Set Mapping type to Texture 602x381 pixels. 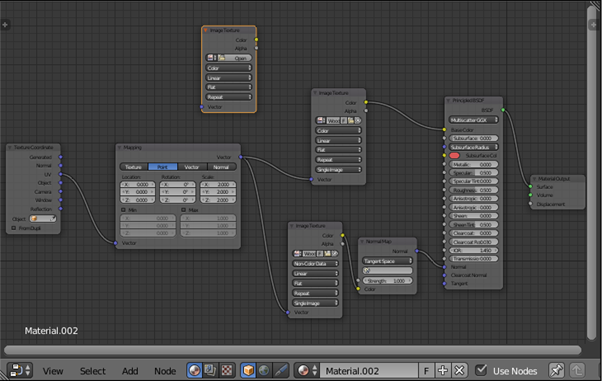(x=134, y=167)
